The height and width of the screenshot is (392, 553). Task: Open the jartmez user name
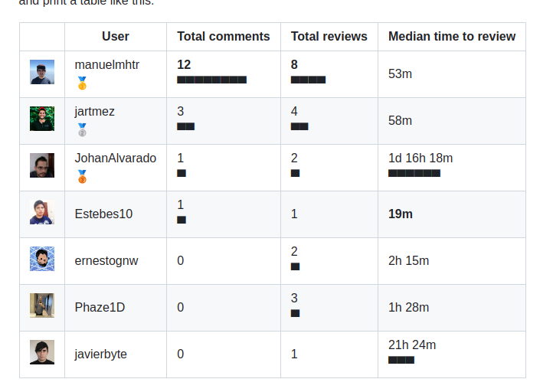[x=95, y=112]
